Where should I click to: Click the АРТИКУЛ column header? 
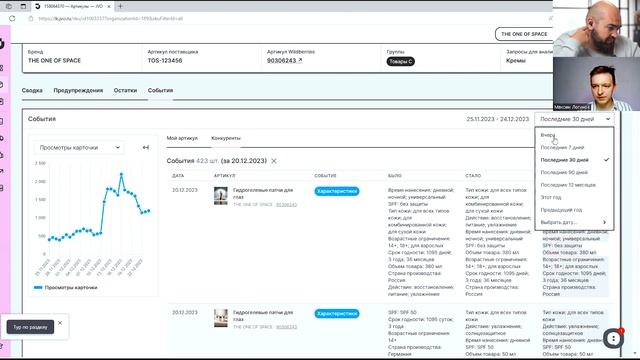click(x=224, y=176)
